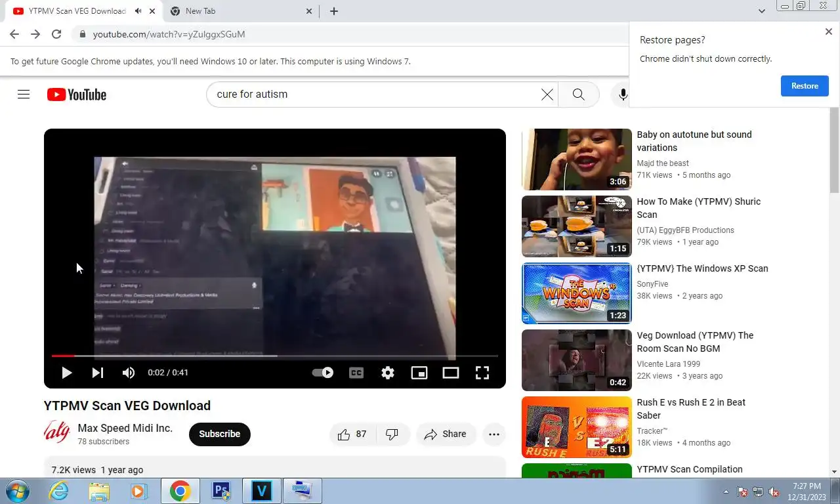Click the browser address bar URL

169,34
